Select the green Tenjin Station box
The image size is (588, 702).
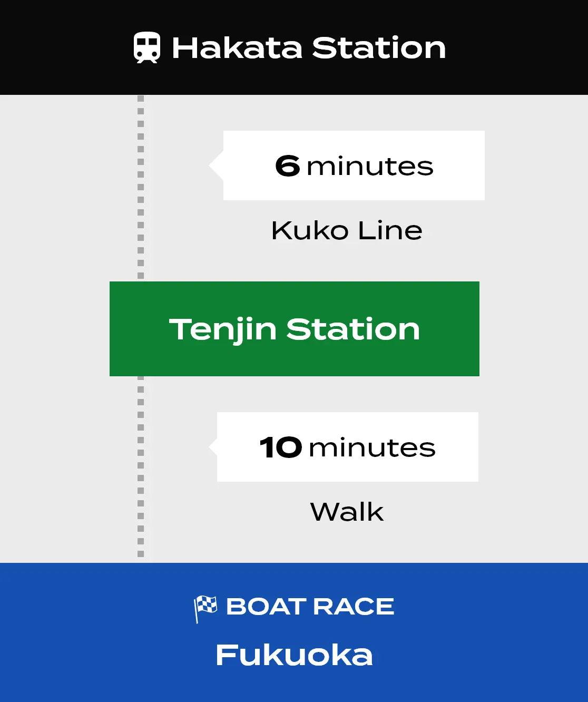click(x=295, y=329)
